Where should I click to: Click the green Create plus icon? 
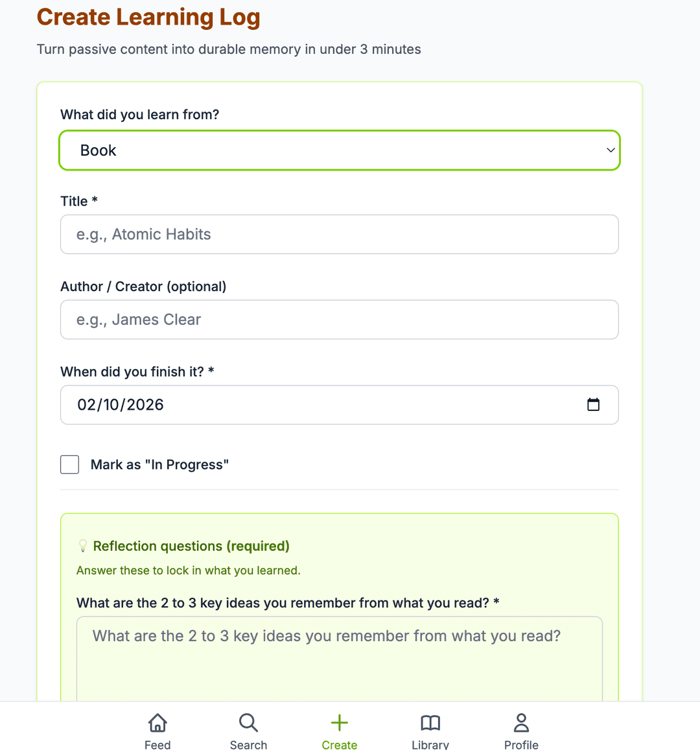339,722
